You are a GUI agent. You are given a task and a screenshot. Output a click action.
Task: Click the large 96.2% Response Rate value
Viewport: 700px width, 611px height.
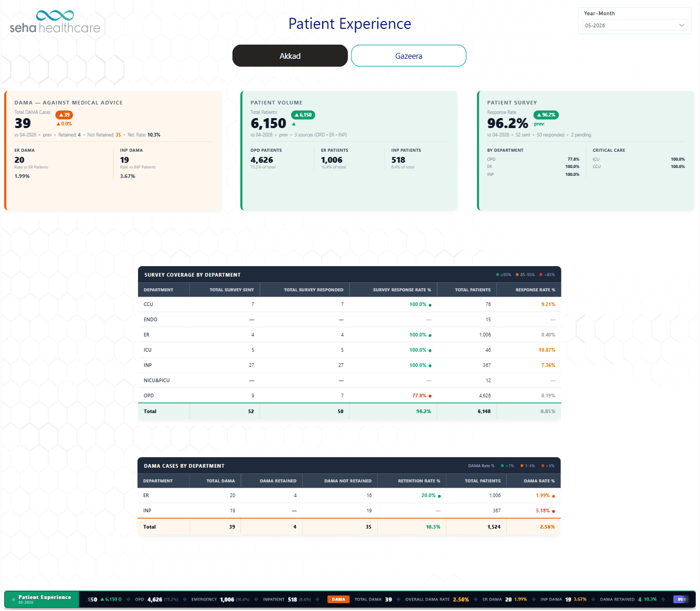click(507, 123)
